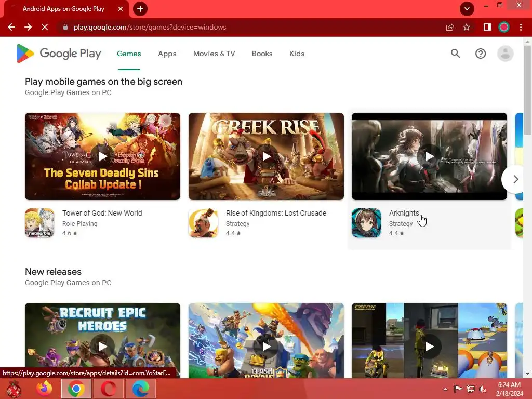Click the Play mobile games on big screen heading
Viewport: 532px width, 399px height.
coord(103,82)
